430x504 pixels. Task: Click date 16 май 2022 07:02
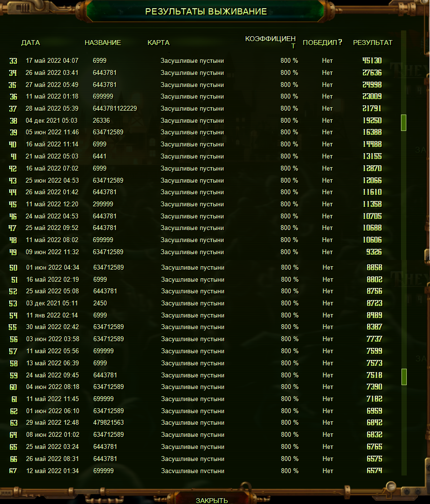52,168
